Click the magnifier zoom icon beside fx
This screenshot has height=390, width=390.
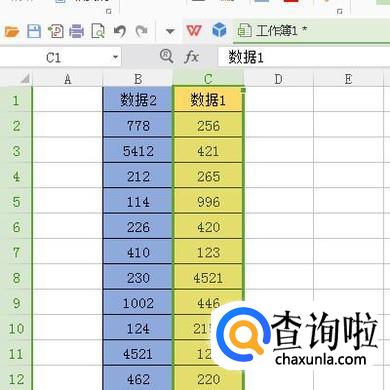click(x=167, y=56)
